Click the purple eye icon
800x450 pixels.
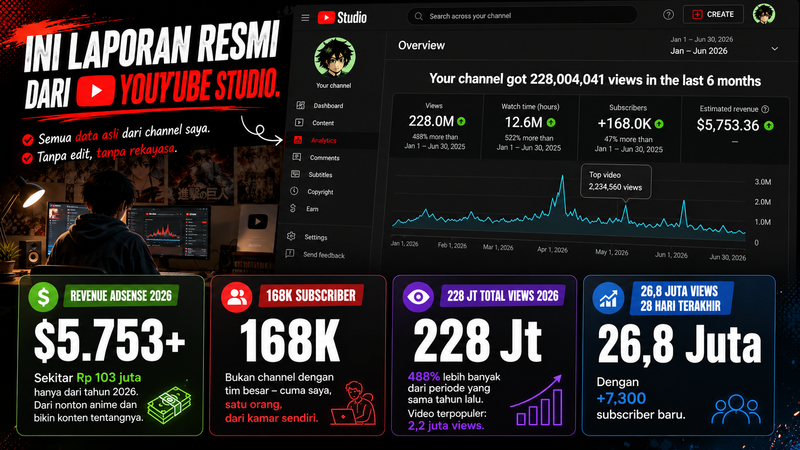(418, 296)
